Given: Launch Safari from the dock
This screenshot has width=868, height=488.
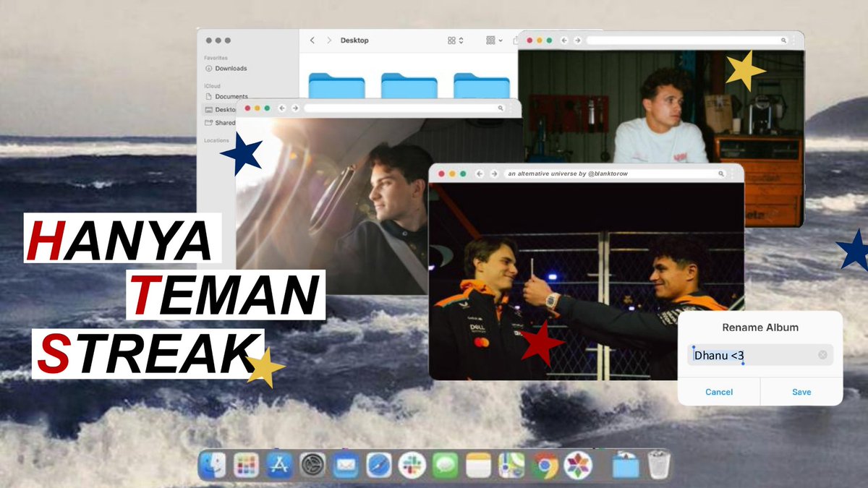Looking at the screenshot, I should (379, 466).
